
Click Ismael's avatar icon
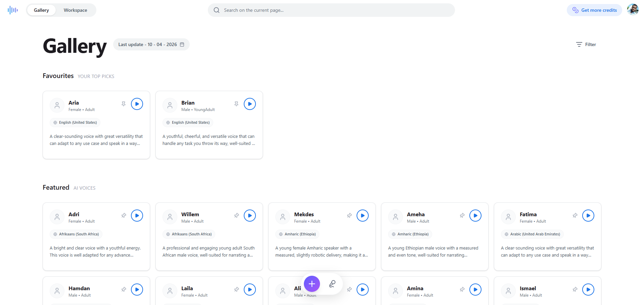[508, 291]
